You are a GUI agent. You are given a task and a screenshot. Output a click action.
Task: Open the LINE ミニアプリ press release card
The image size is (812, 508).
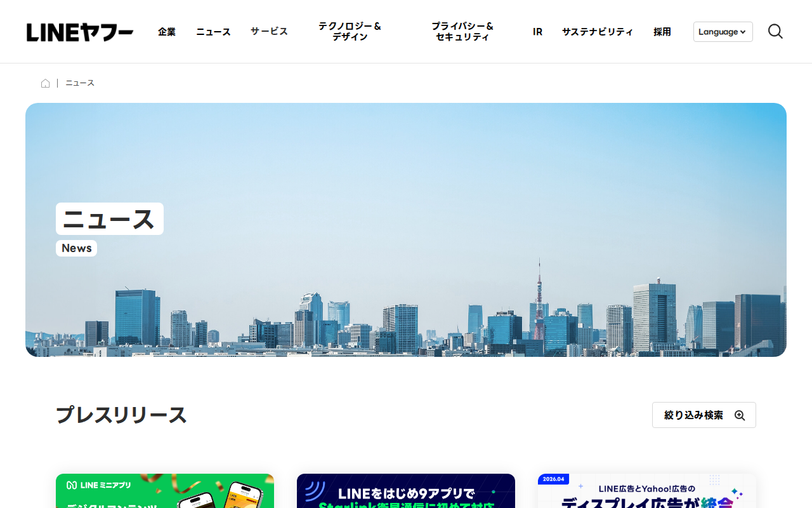click(165, 491)
